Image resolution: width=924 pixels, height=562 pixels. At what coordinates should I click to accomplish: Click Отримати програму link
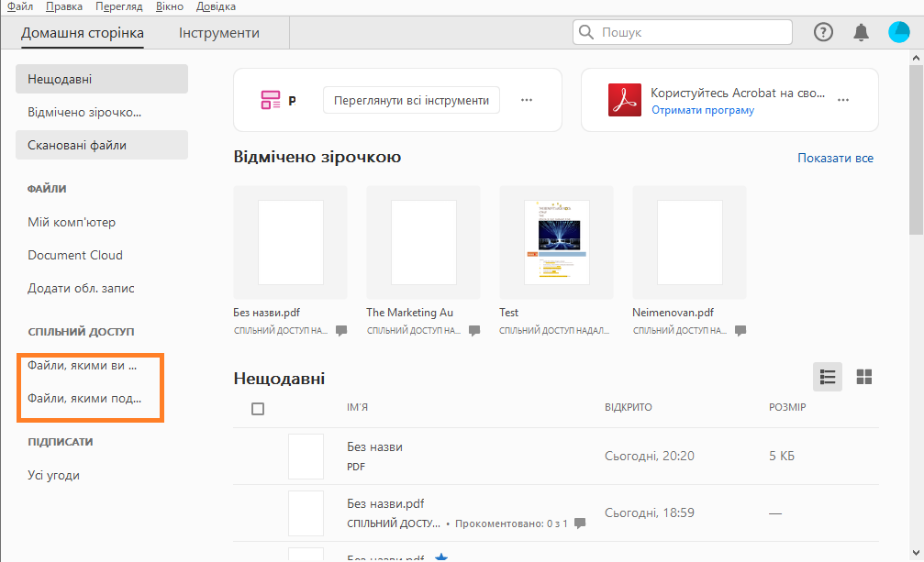pyautogui.click(x=703, y=110)
